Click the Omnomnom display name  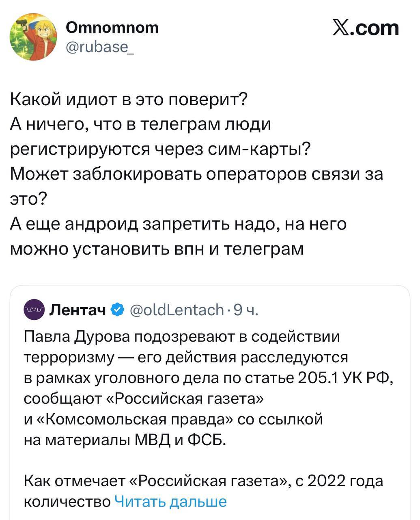point(112,28)
